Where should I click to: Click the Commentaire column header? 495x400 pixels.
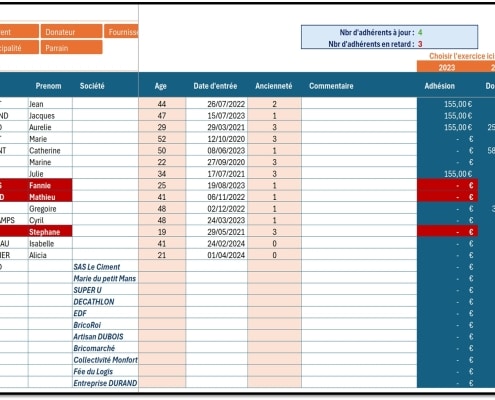point(331,86)
